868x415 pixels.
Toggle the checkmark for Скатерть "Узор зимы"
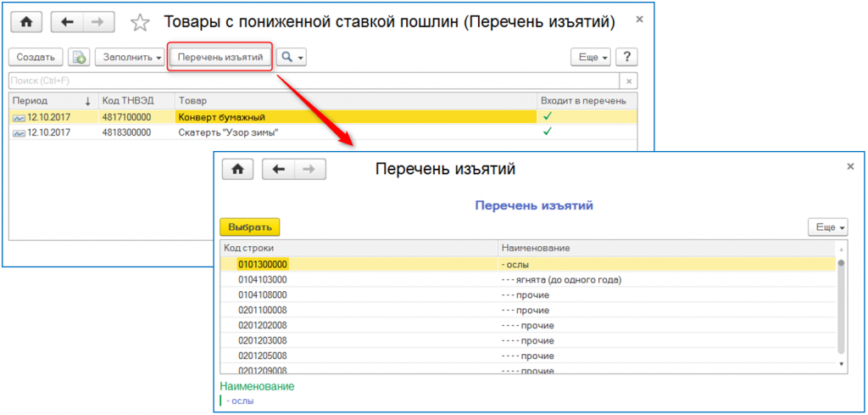tap(547, 132)
